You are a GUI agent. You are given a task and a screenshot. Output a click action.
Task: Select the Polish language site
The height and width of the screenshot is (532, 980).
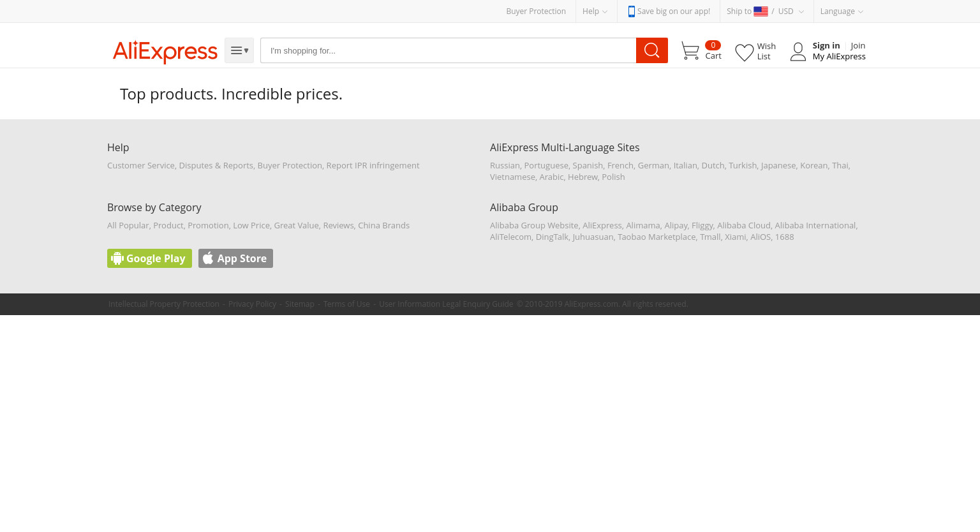point(613,177)
